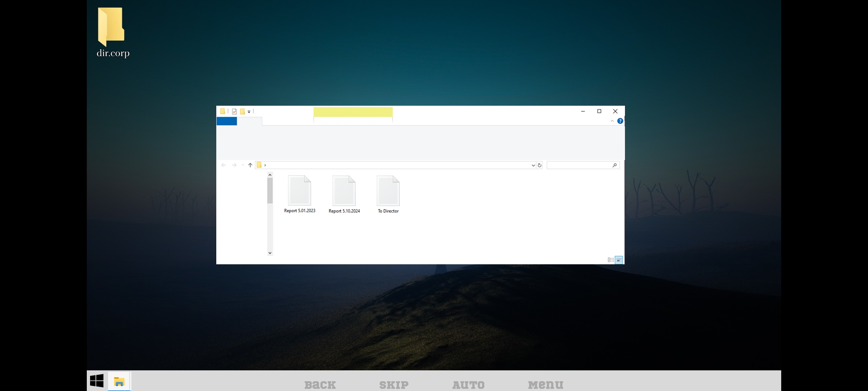
Task: Click inside the explorer search field
Action: pyautogui.click(x=579, y=165)
